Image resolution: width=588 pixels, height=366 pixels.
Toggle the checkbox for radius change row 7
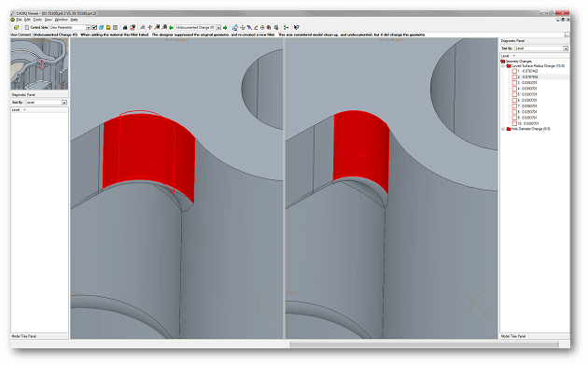[x=514, y=106]
